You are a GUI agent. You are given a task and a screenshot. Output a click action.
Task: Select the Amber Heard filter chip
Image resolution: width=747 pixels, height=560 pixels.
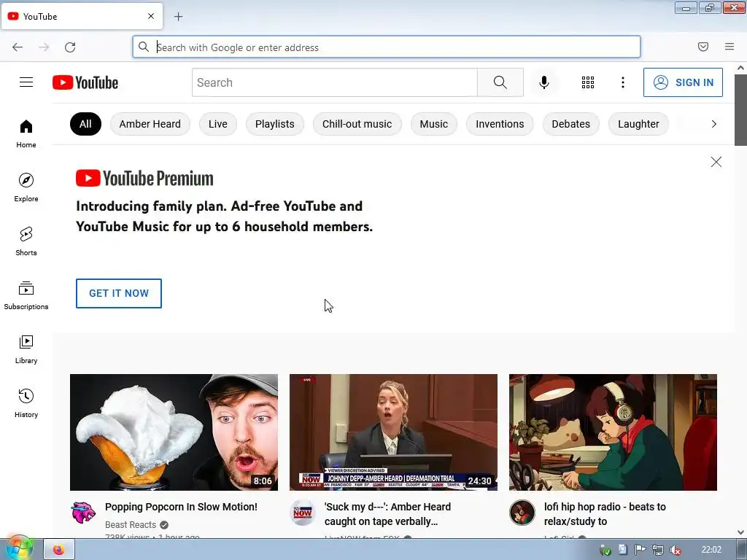pyautogui.click(x=150, y=124)
